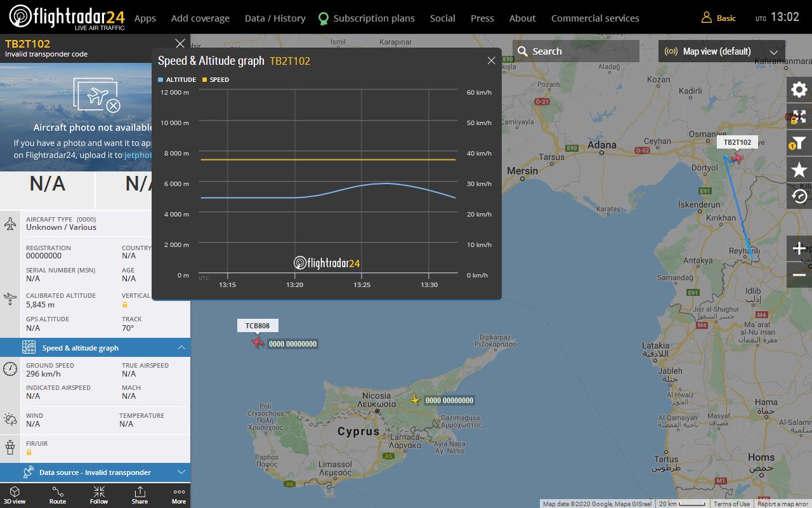812x508 pixels.
Task: Open the Social menu
Action: 443,18
